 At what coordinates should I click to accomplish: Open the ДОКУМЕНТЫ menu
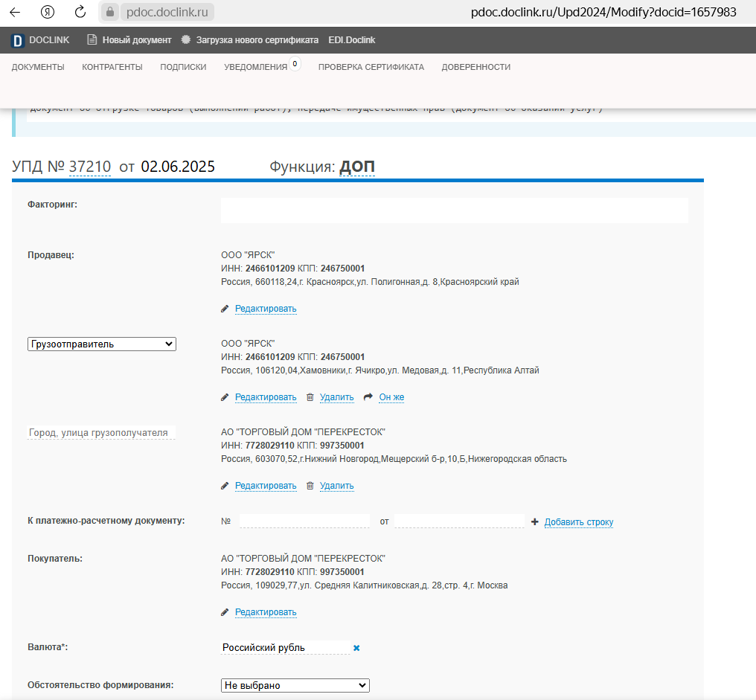point(38,68)
